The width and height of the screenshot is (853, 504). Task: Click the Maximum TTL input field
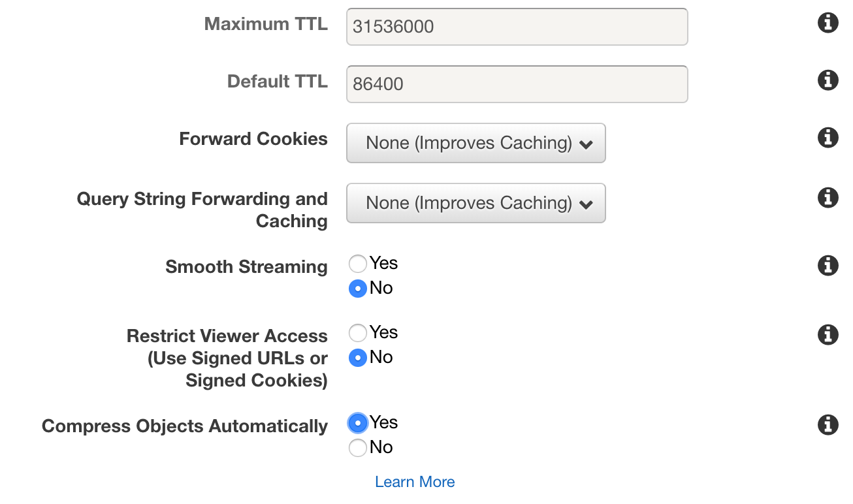click(517, 27)
